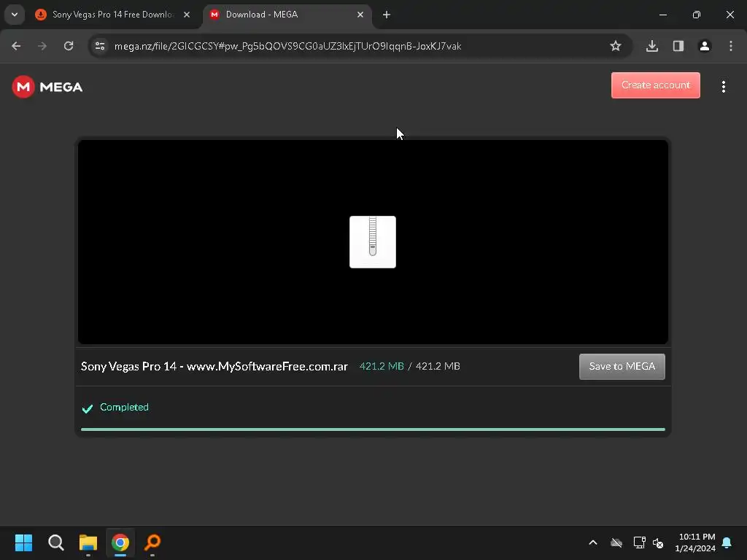Click OneDrive cloud tray icon
Viewport: 747px width, 560px height.
pos(616,542)
